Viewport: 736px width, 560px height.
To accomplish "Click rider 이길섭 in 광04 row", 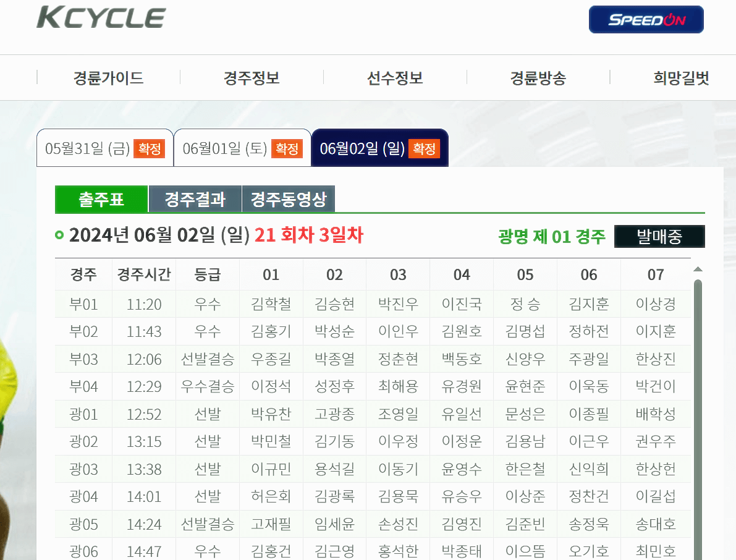I will (656, 496).
